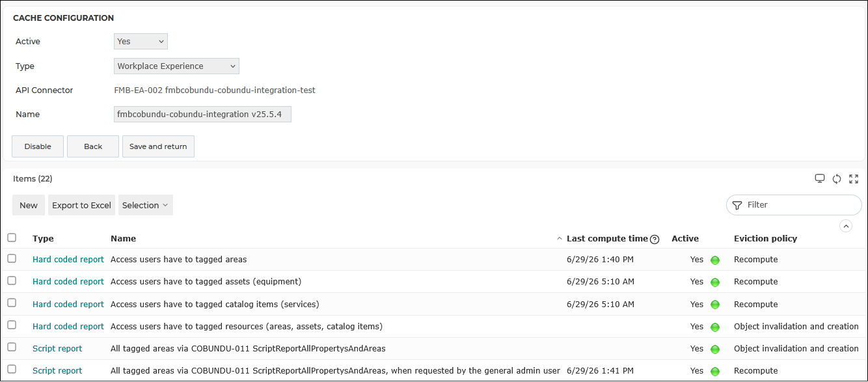This screenshot has width=868, height=382.
Task: Check the box for Access users have to tagged areas
Action: pyautogui.click(x=12, y=258)
